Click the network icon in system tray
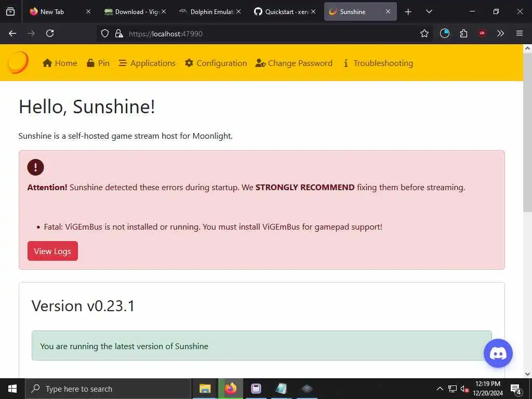 tap(453, 389)
